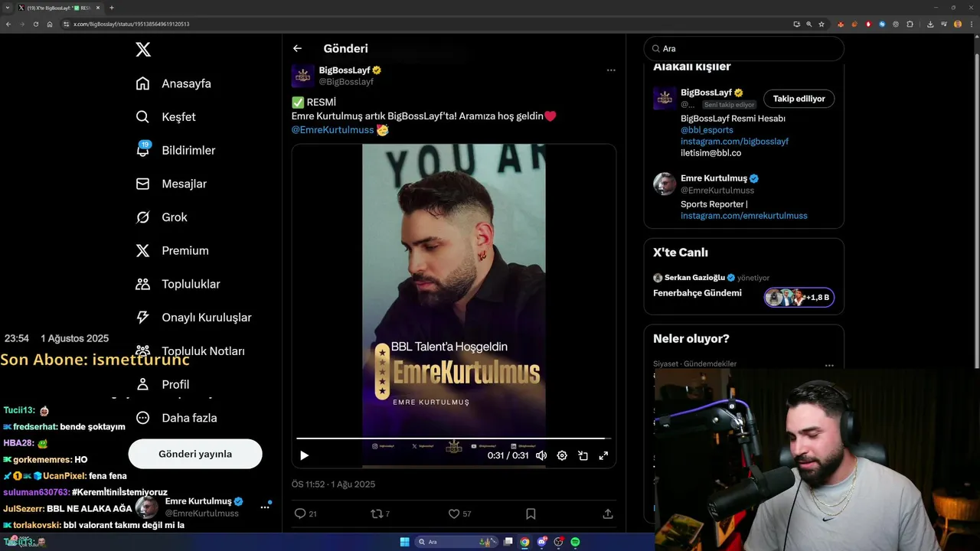Open Fenerbahçe Gündemi live space
Screen dimensions: 980x551
pos(697,293)
